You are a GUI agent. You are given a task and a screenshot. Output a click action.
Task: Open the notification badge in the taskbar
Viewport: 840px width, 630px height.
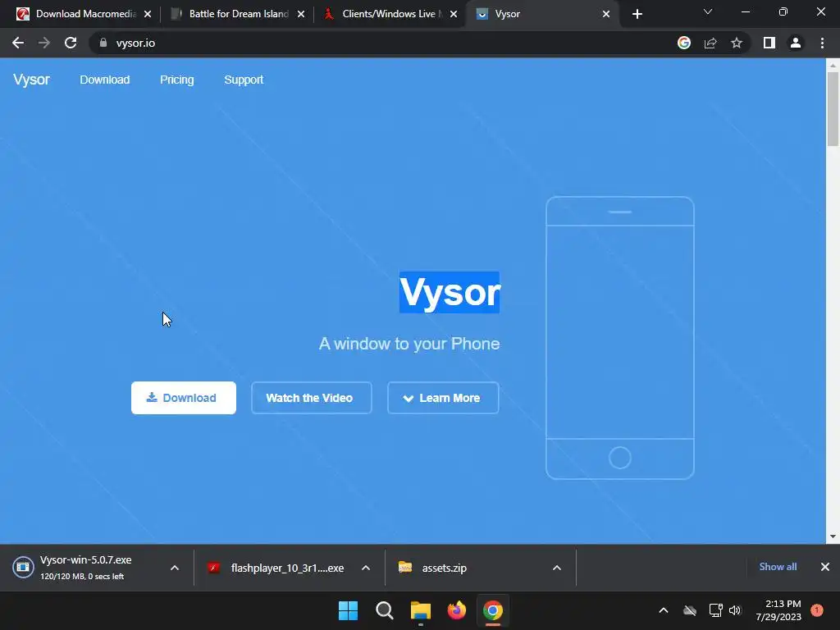[x=817, y=610]
